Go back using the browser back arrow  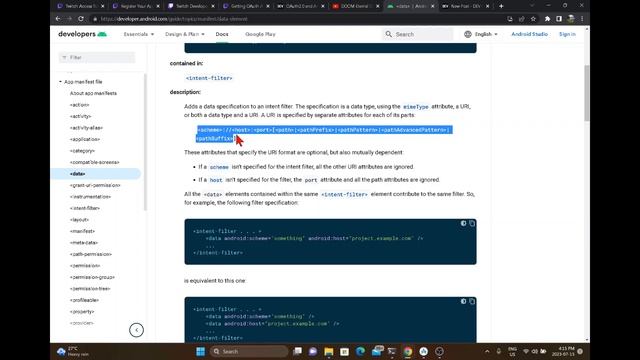[x=58, y=19]
